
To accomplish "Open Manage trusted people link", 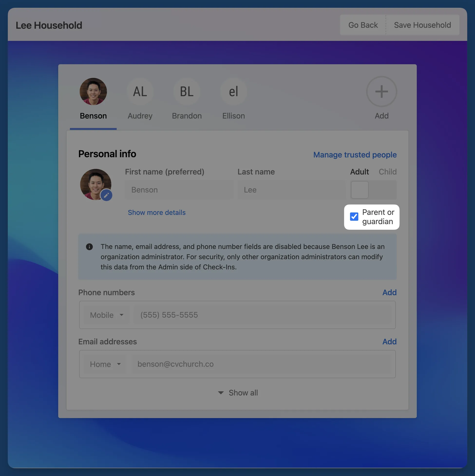I will [355, 155].
